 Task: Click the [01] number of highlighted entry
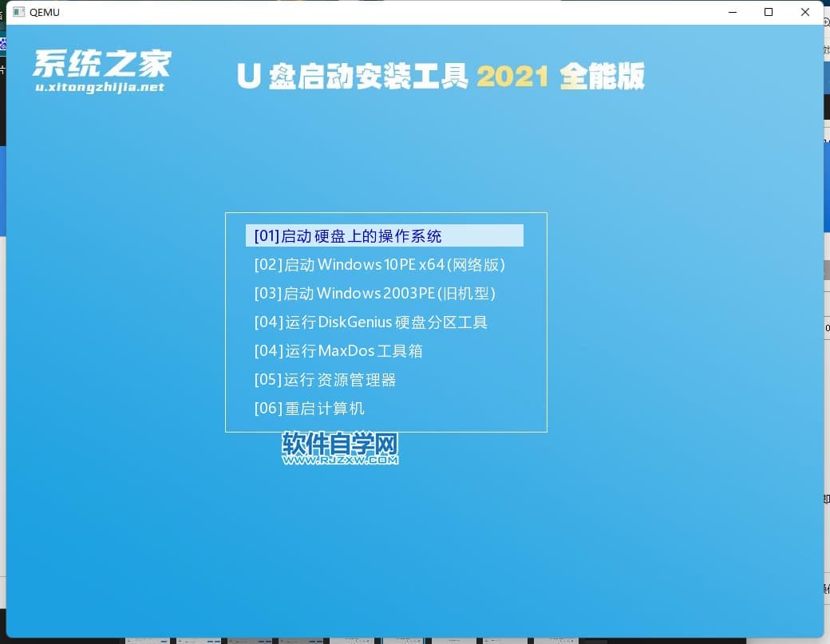[267, 236]
